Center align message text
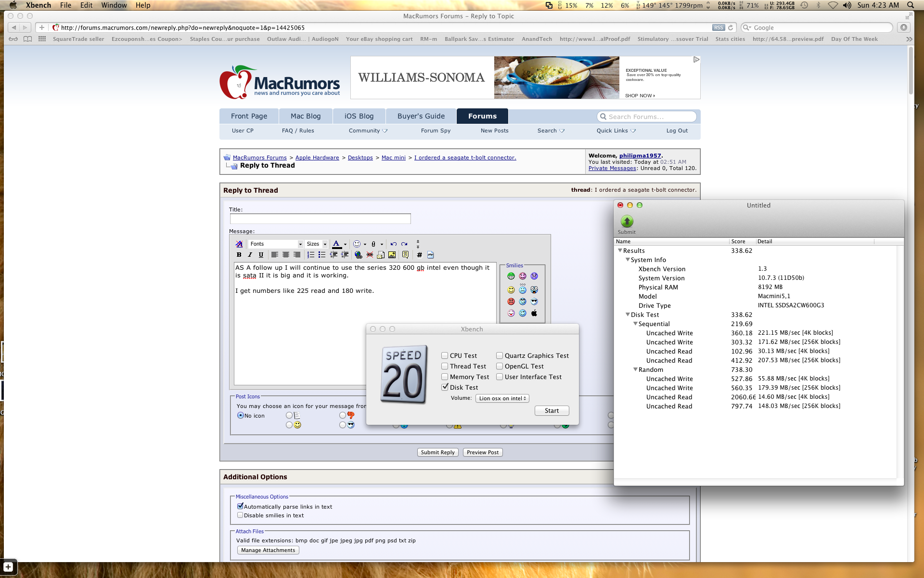Viewport: 924px width, 578px height. [x=286, y=255]
